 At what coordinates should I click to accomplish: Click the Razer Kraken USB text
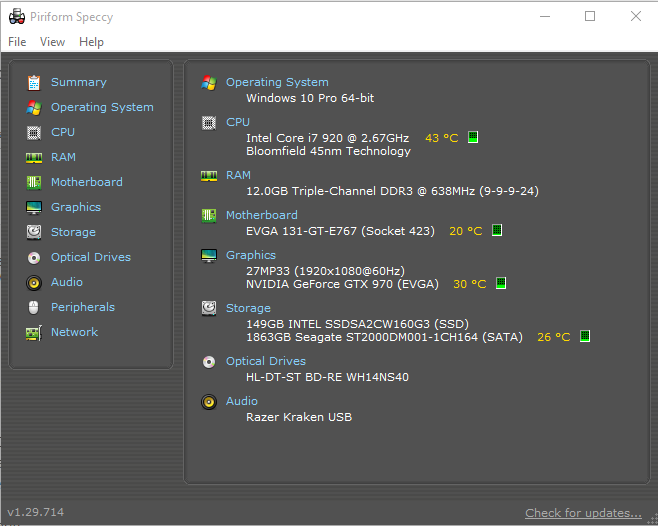(299, 417)
